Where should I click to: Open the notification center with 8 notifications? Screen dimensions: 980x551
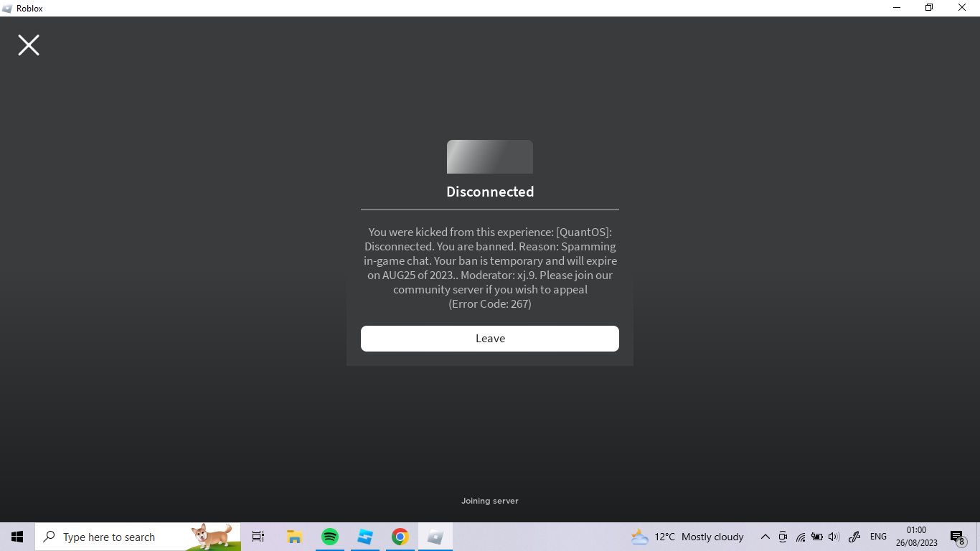pos(957,537)
